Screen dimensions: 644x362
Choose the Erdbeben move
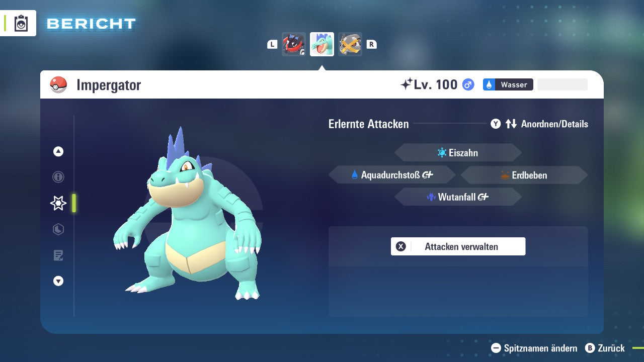pos(524,175)
